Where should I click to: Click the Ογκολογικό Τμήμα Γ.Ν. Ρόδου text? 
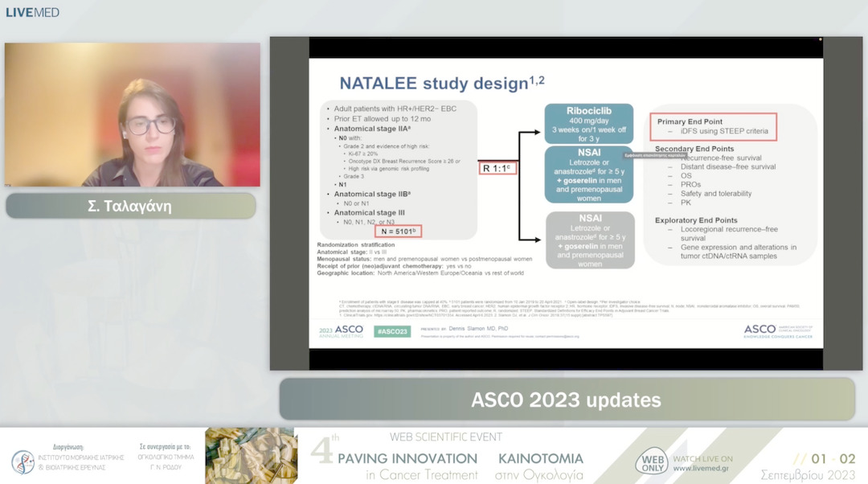166,461
